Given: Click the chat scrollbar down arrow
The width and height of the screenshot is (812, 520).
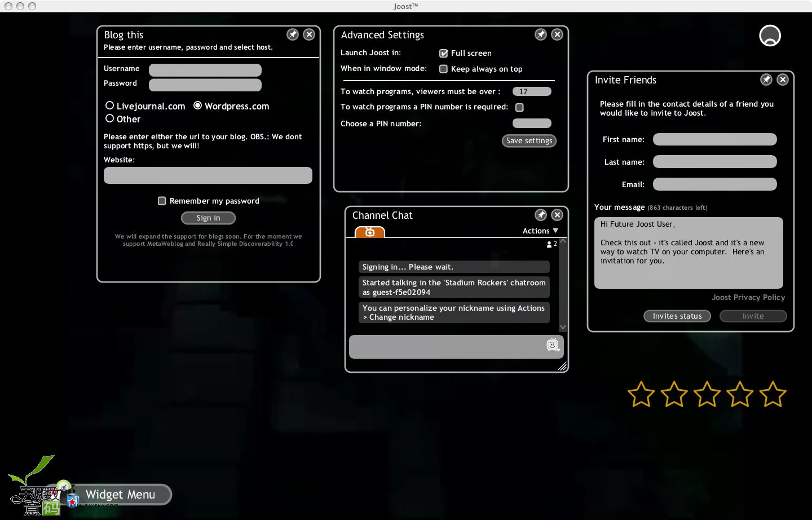Looking at the screenshot, I should pyautogui.click(x=563, y=327).
